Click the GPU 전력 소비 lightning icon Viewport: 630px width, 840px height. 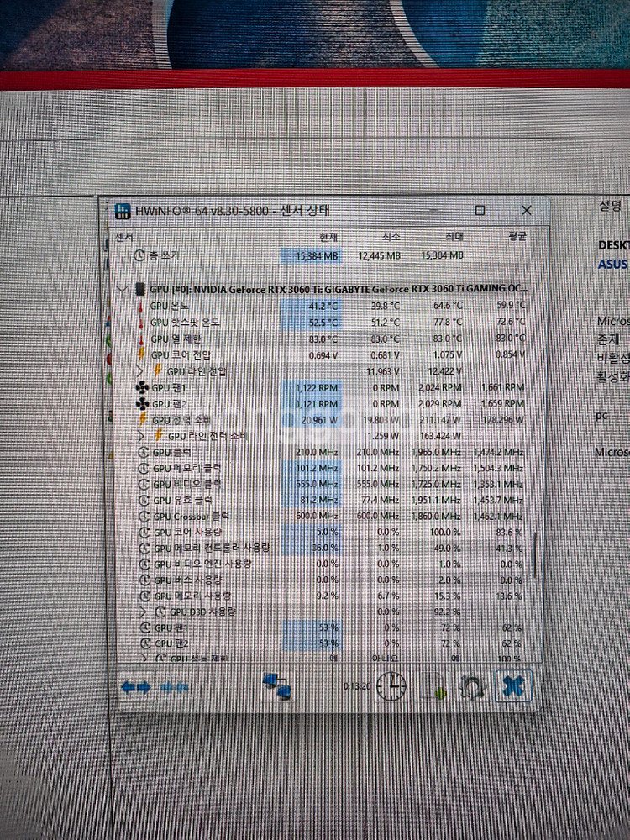pyautogui.click(x=143, y=420)
